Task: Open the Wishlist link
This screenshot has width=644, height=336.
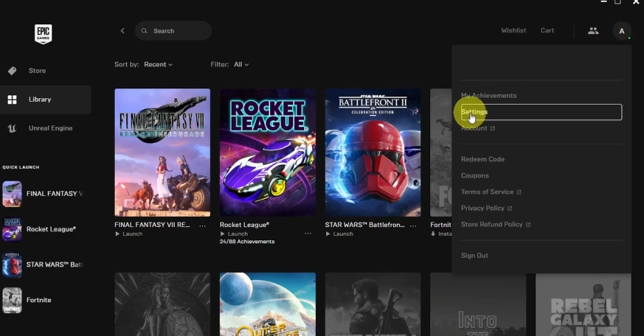Action: [513, 30]
